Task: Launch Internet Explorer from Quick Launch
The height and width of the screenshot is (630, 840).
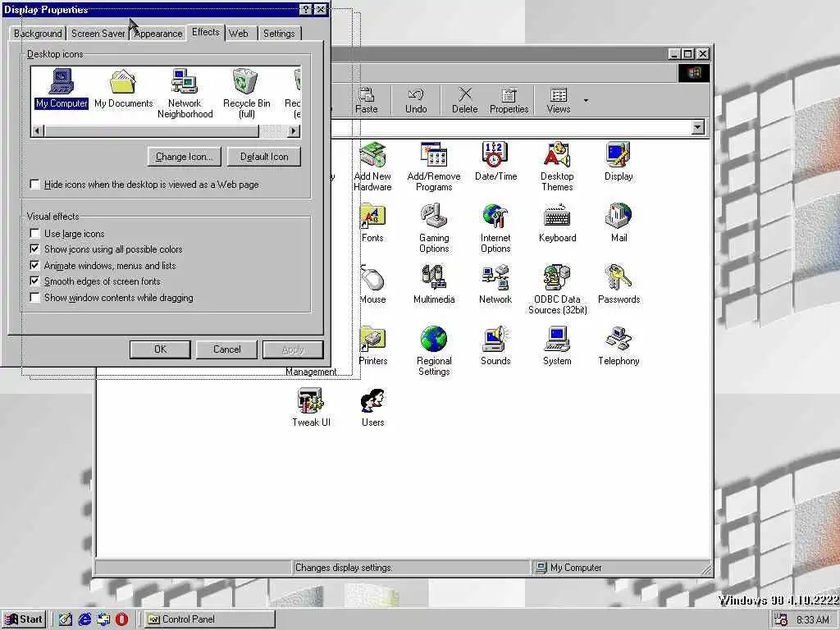Action: 84,619
